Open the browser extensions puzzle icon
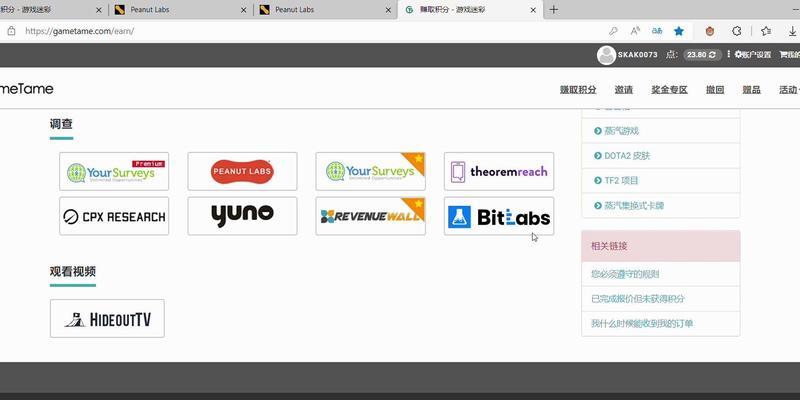Image resolution: width=800 pixels, height=400 pixels. [x=737, y=31]
